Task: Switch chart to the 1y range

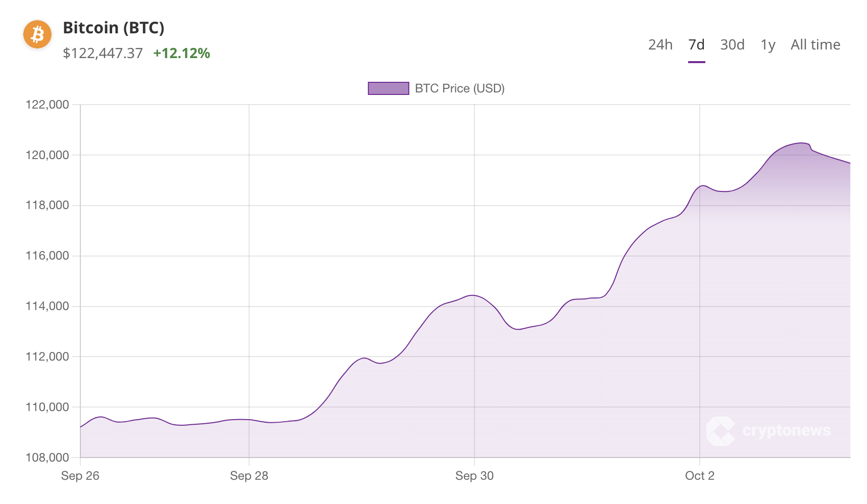Action: tap(767, 45)
